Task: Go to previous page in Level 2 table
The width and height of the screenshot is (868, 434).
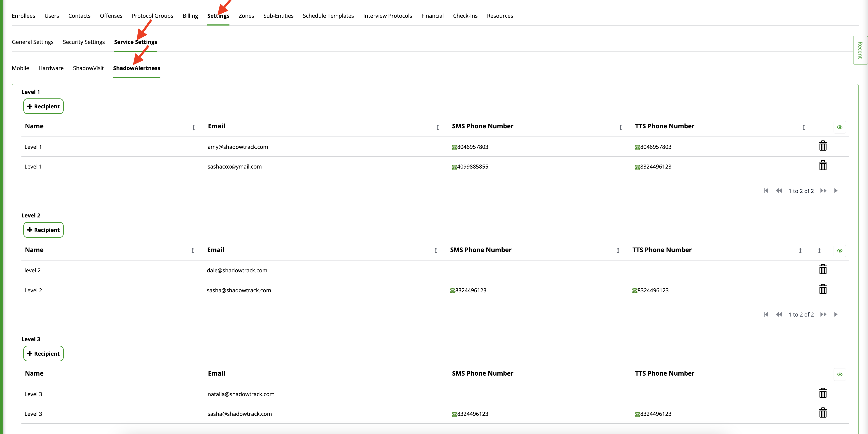Action: click(x=779, y=315)
